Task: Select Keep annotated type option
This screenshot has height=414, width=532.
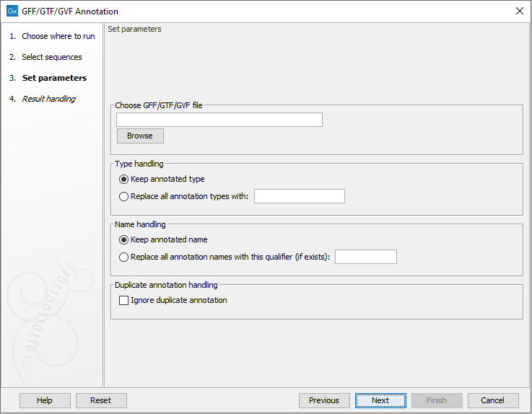Action: 125,179
